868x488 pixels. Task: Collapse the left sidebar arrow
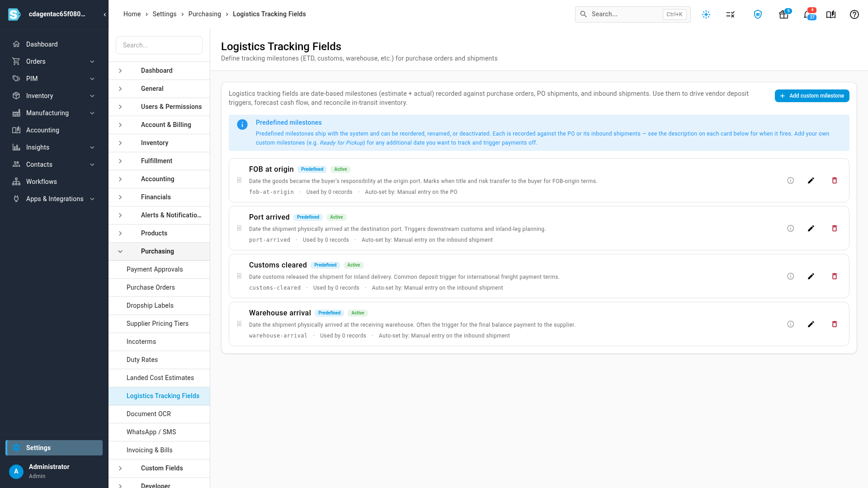105,14
